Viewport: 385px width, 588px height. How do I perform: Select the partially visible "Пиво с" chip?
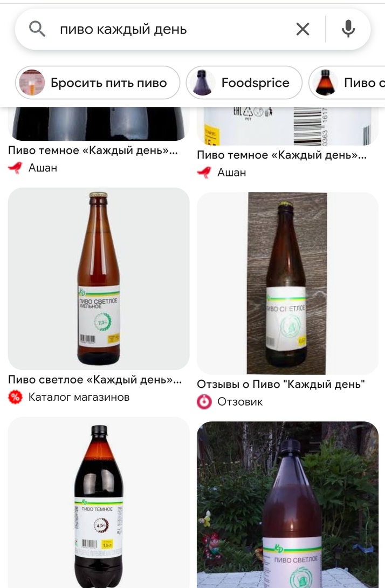click(347, 83)
